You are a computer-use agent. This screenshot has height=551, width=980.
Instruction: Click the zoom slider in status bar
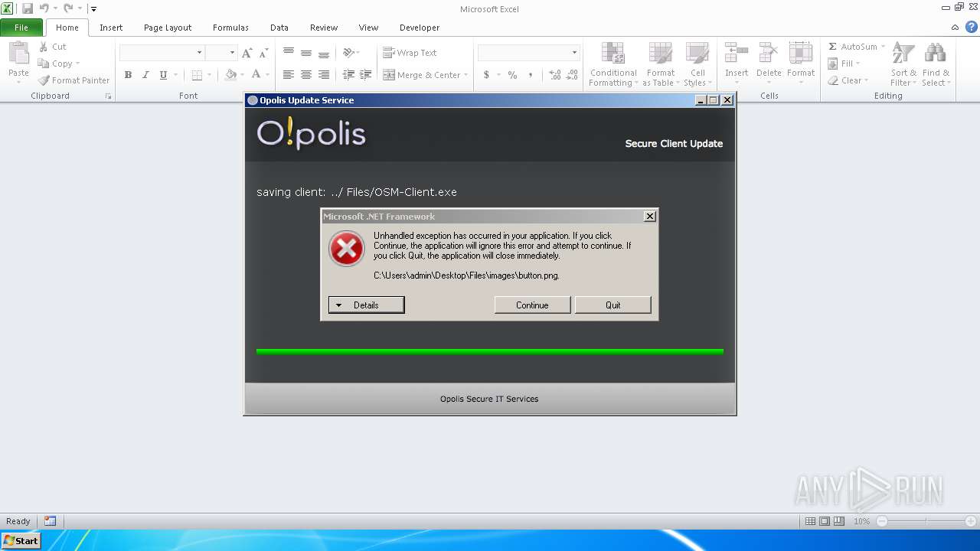[x=926, y=521]
